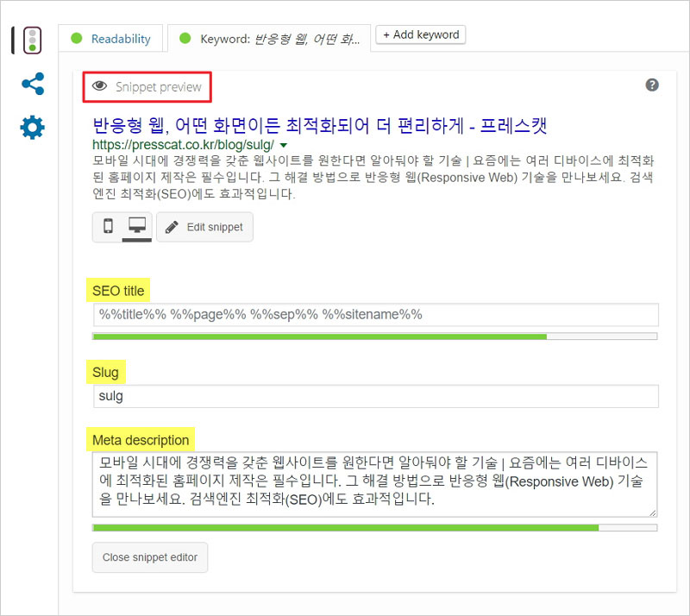This screenshot has height=616, width=690.
Task: Click the green dot on Keyword tab
Action: click(x=185, y=38)
